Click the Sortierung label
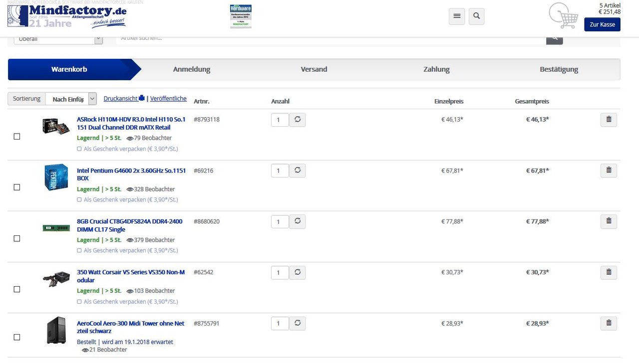 (x=26, y=99)
